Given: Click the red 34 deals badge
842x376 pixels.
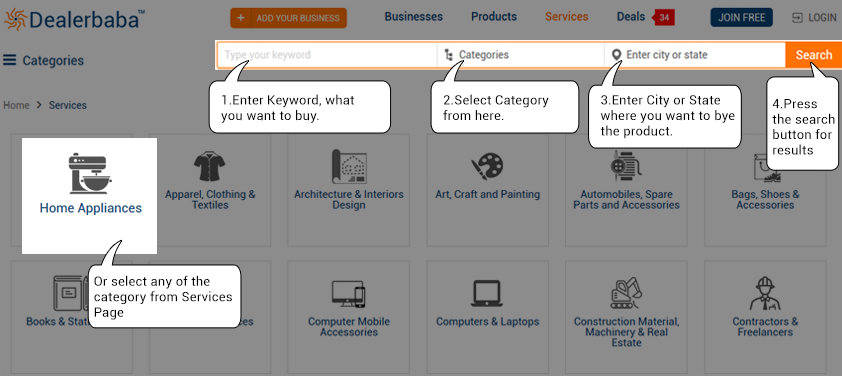Looking at the screenshot, I should (664, 18).
